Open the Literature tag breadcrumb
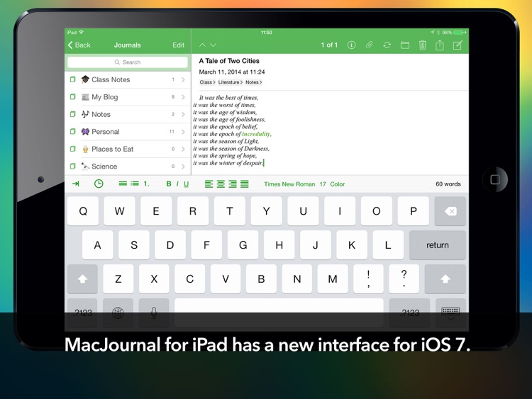532x399 pixels. coord(231,82)
